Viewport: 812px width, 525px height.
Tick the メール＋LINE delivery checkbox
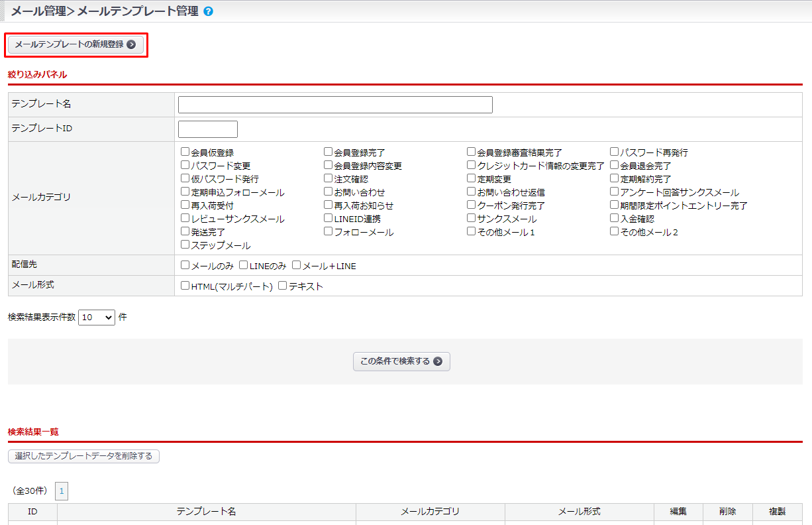coord(297,266)
